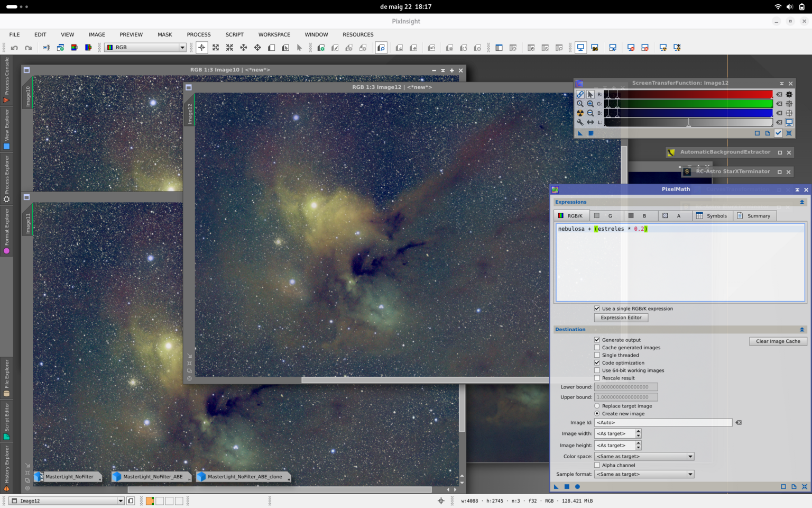The width and height of the screenshot is (812, 508).
Task: Click the Undo arrow in the toolbar
Action: coord(14,48)
